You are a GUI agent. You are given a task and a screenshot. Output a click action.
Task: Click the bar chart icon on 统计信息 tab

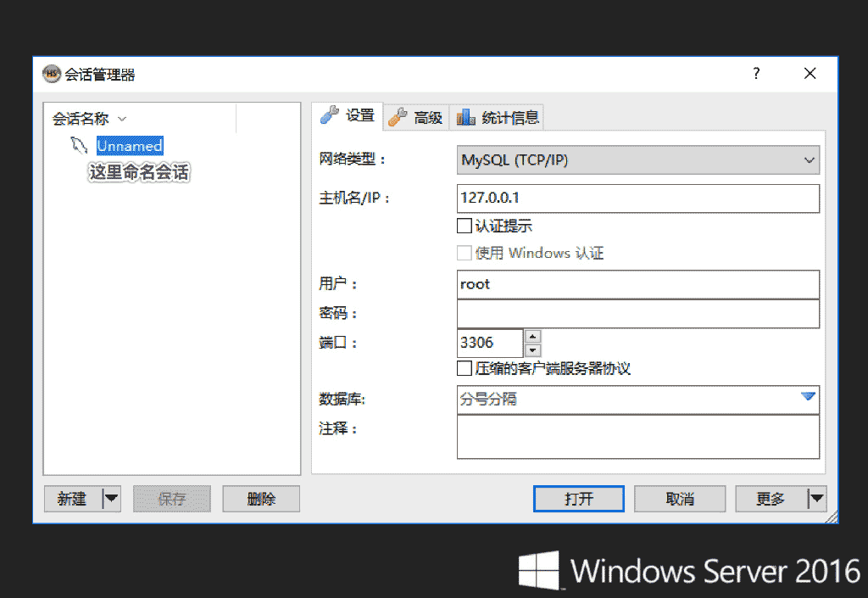click(x=465, y=117)
